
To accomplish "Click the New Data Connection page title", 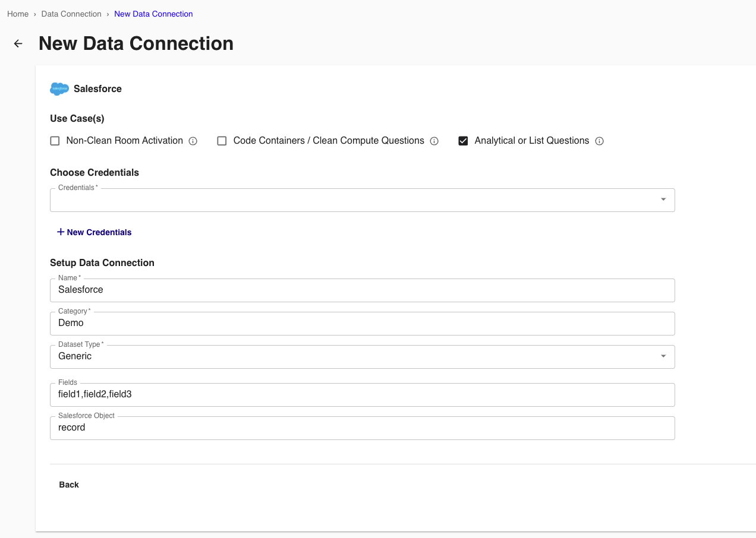I will 136,43.
